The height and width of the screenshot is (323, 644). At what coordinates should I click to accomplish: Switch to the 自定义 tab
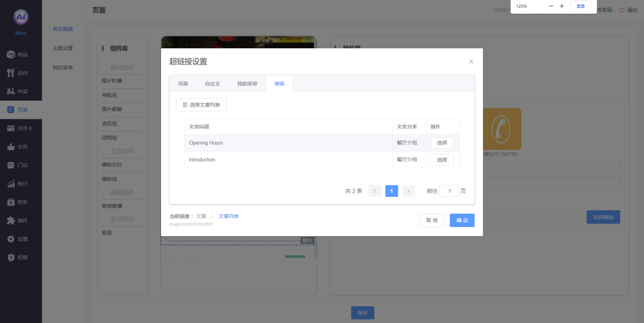click(x=212, y=84)
